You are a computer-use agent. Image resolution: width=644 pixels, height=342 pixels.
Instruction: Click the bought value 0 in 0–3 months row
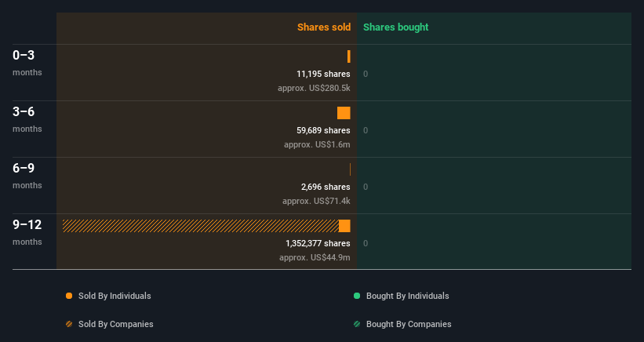click(x=366, y=74)
